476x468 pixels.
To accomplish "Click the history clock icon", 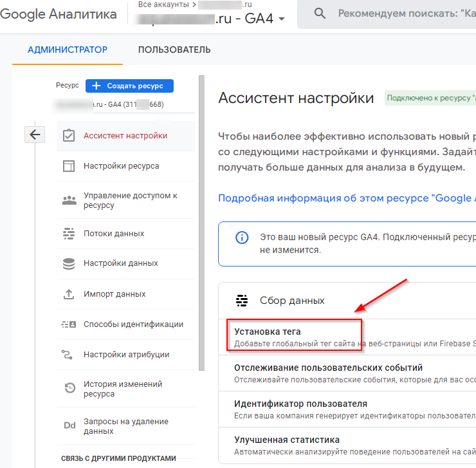I will [x=69, y=389].
